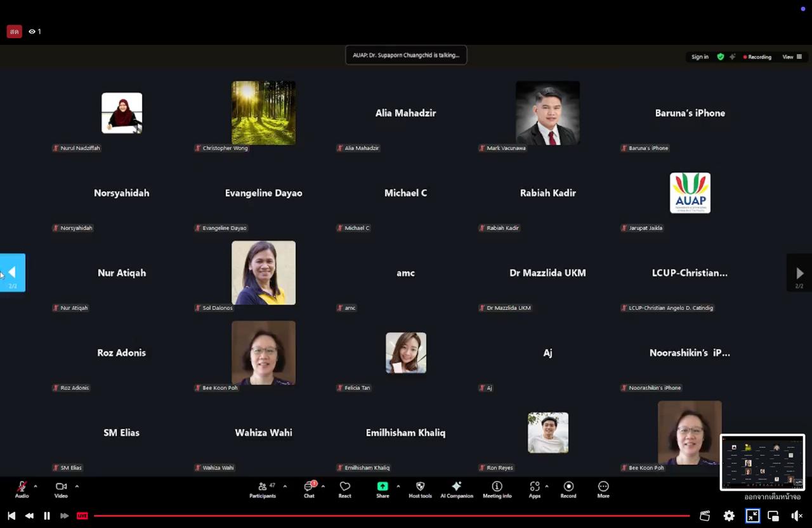Show Meeting info
812x528 pixels.
[x=497, y=487]
